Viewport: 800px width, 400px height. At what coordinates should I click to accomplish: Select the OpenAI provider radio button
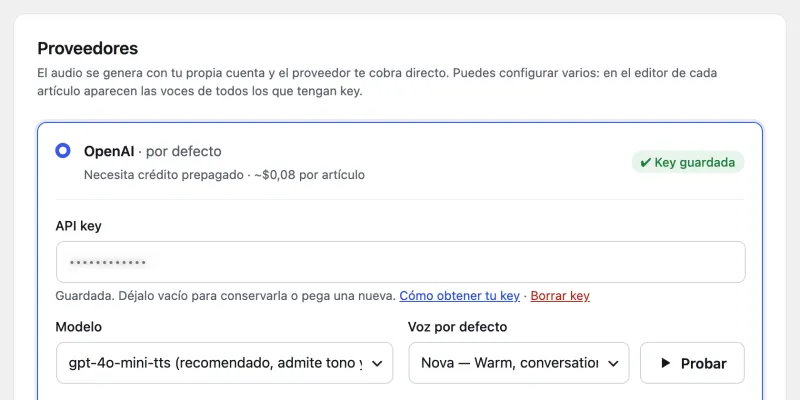(63, 151)
